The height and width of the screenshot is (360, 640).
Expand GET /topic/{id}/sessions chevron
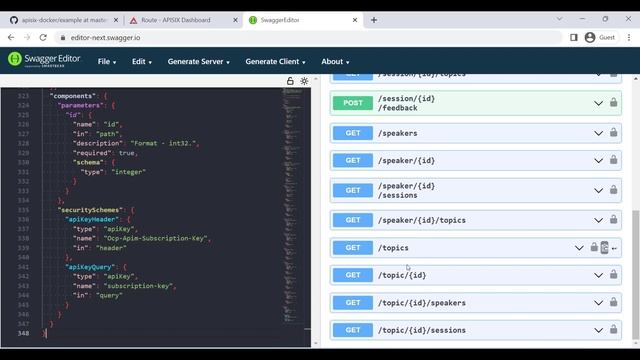598,330
